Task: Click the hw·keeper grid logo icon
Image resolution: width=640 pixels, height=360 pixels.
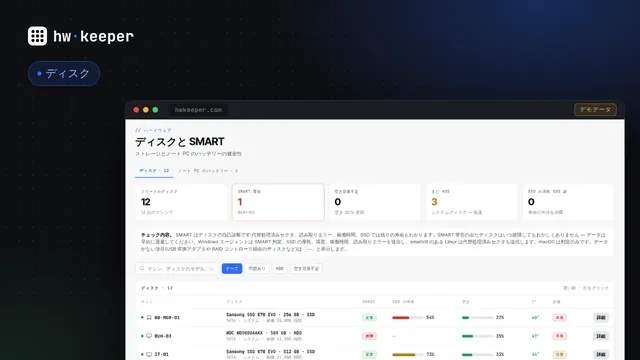Action: point(37,36)
